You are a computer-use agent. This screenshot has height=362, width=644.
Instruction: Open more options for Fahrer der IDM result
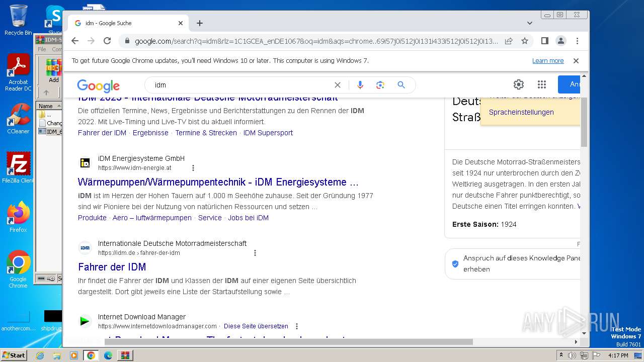[x=255, y=253]
